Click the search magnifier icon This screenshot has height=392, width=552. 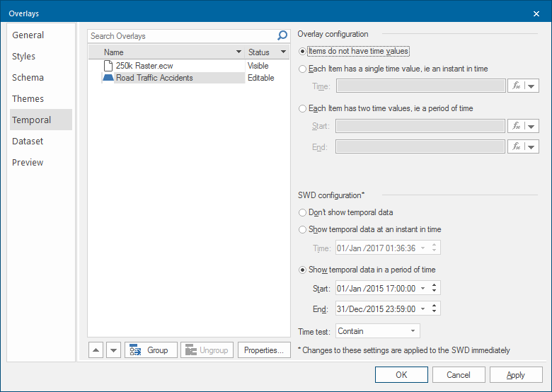[x=282, y=35]
